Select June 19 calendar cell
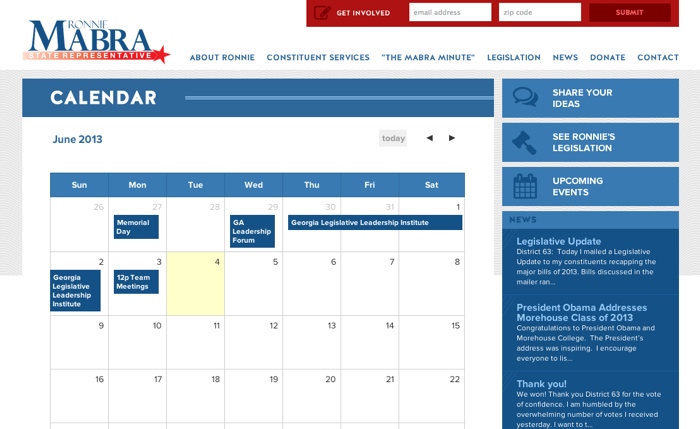This screenshot has width=700, height=429. (254, 396)
